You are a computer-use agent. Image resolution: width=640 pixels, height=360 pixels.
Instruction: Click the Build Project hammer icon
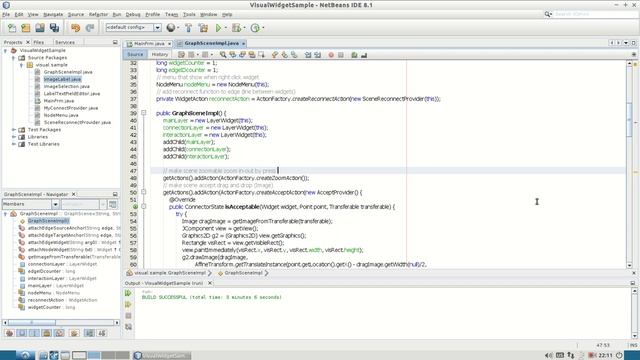coord(189,28)
